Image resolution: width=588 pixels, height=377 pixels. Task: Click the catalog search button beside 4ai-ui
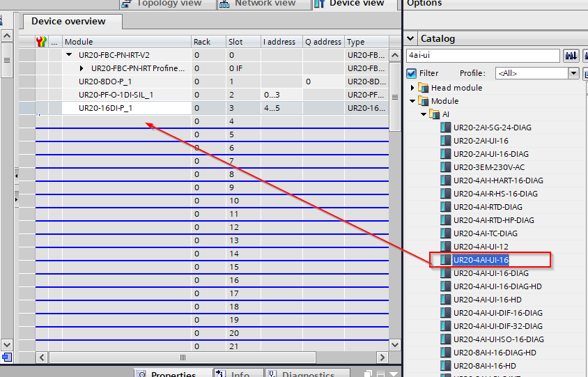(x=571, y=56)
